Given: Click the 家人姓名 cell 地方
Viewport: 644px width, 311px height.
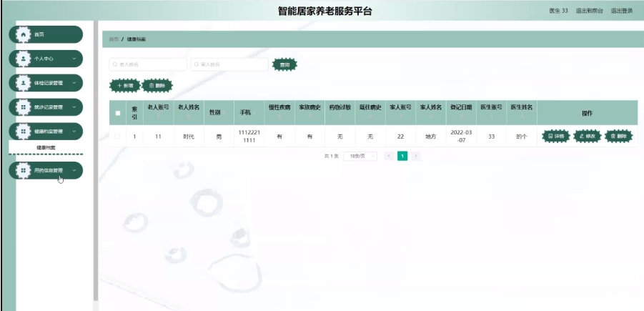Looking at the screenshot, I should (430, 137).
